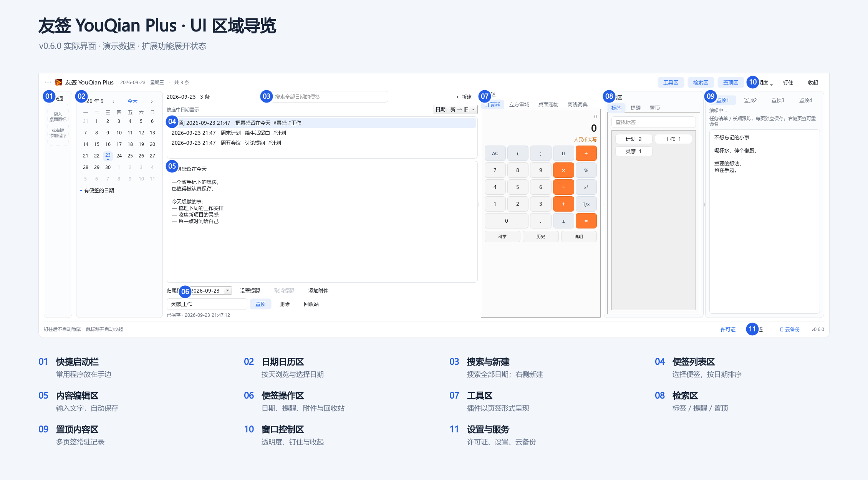
Task: Click the 搜索全部日期的便签 search field
Action: pyautogui.click(x=330, y=97)
